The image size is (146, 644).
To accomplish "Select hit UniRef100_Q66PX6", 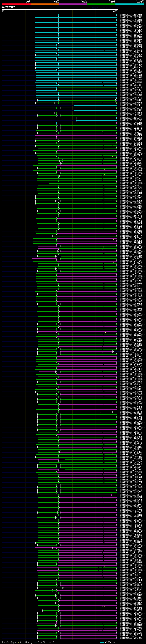I will (131, 226).
